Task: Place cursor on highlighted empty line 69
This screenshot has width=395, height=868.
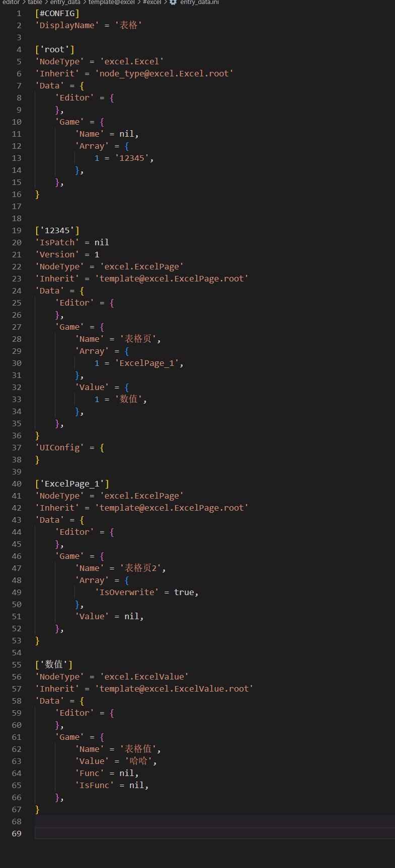Action: [215, 833]
